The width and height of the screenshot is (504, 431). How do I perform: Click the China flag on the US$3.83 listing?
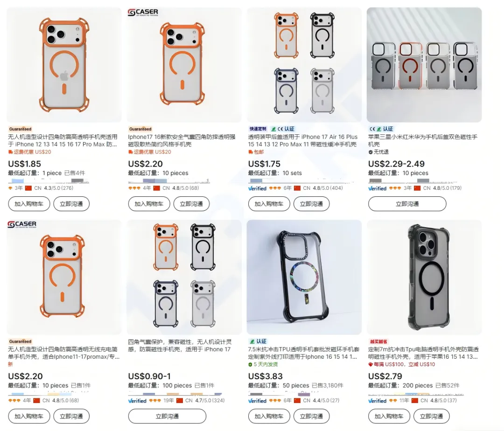pos(297,401)
